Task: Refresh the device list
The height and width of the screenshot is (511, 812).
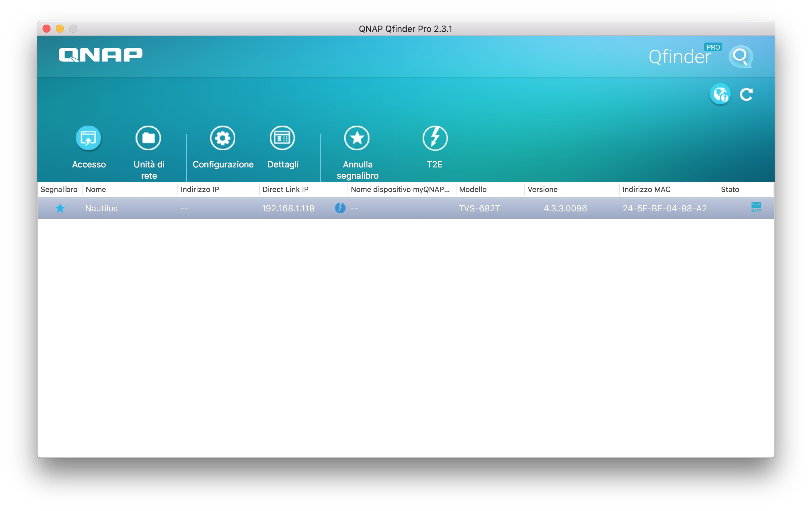Action: [x=746, y=94]
